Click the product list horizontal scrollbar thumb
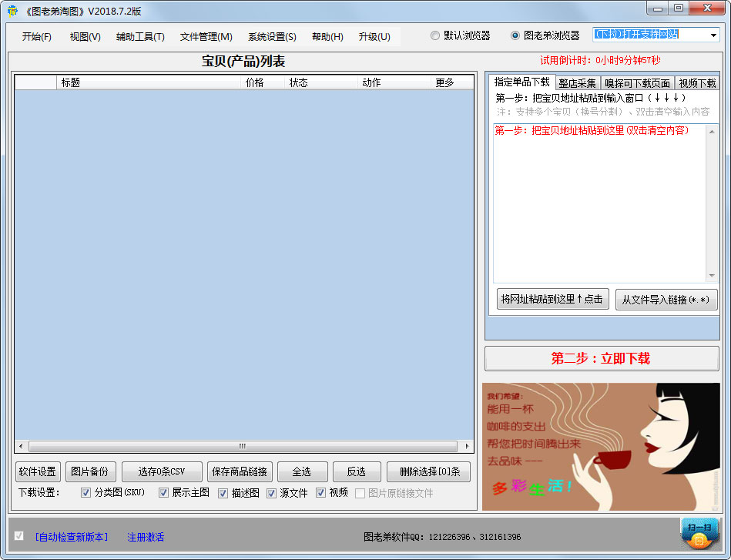This screenshot has width=731, height=560. pyautogui.click(x=243, y=446)
